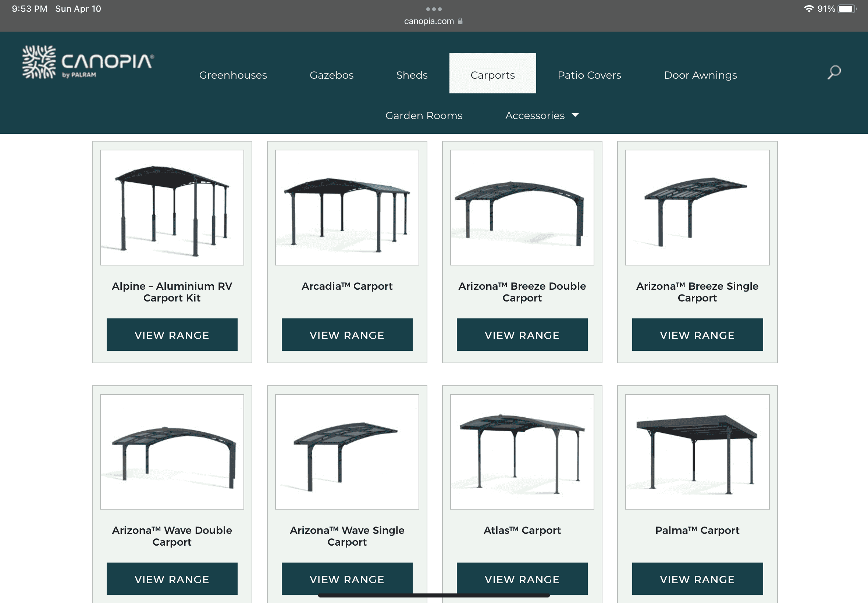Screen dimensions: 868x603
Task: Click the Atlas™ Carport title
Action: point(522,530)
